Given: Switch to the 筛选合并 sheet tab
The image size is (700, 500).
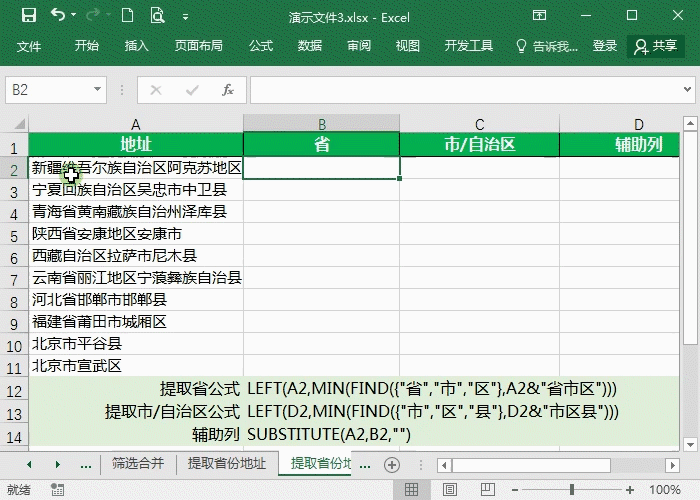Looking at the screenshot, I should pyautogui.click(x=138, y=463).
